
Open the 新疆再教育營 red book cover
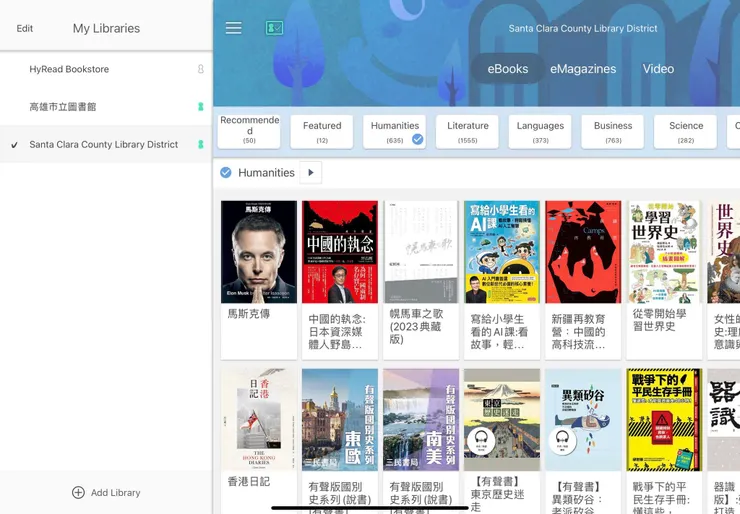coord(583,252)
